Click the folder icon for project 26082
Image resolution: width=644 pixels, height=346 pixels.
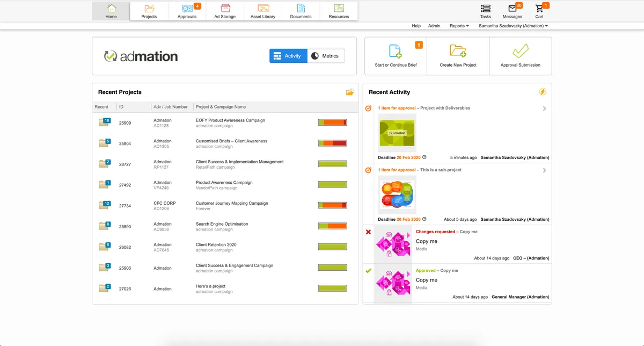coord(104,247)
